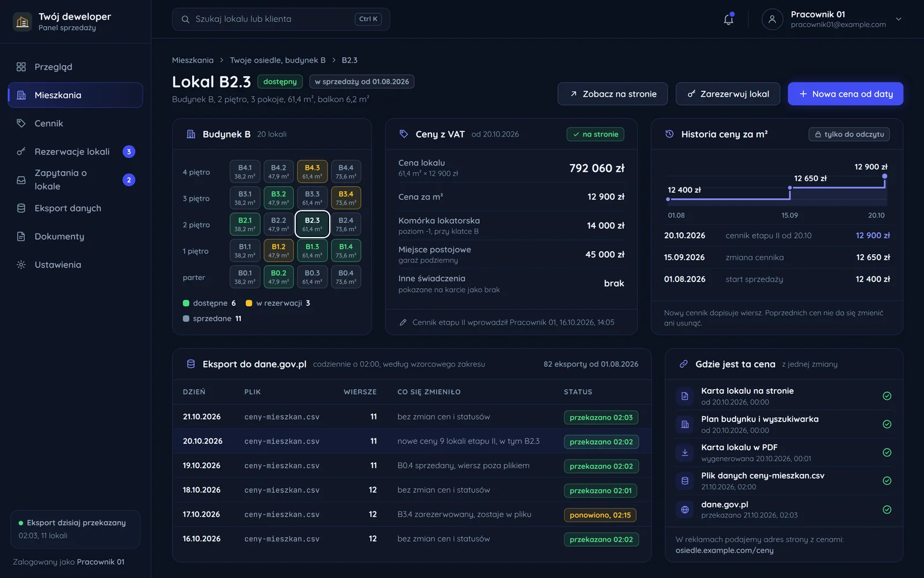Click the Zarezerwuj lokal button
Screen dimensions: 924x578
728,94
